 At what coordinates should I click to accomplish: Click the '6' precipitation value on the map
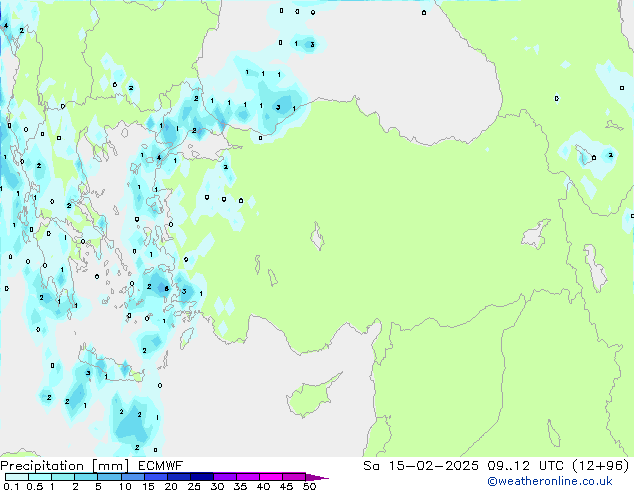166,289
